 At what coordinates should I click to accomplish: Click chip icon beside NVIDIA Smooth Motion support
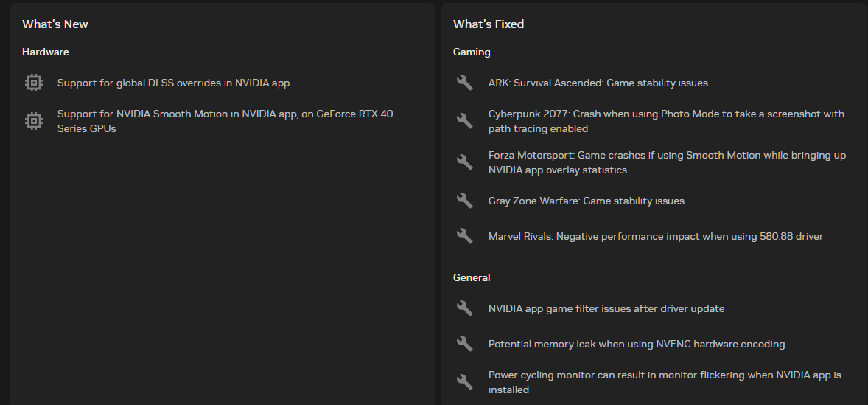(34, 121)
